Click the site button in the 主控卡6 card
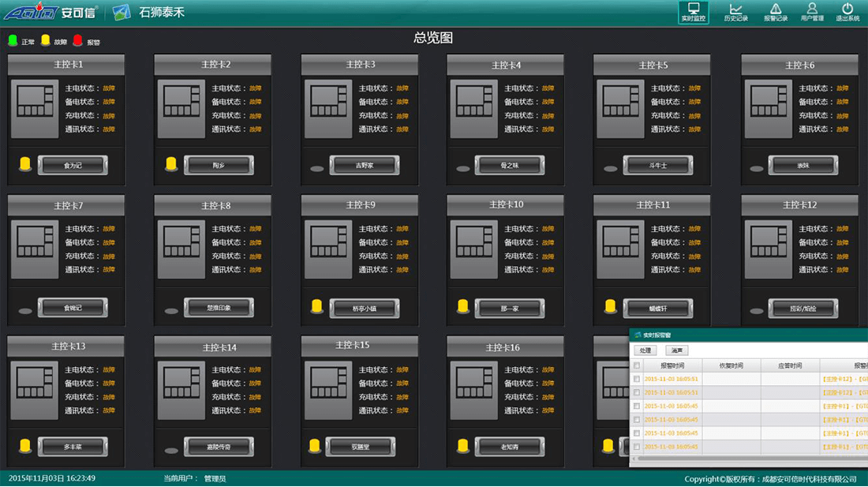Image resolution: width=868 pixels, height=487 pixels. (x=803, y=165)
